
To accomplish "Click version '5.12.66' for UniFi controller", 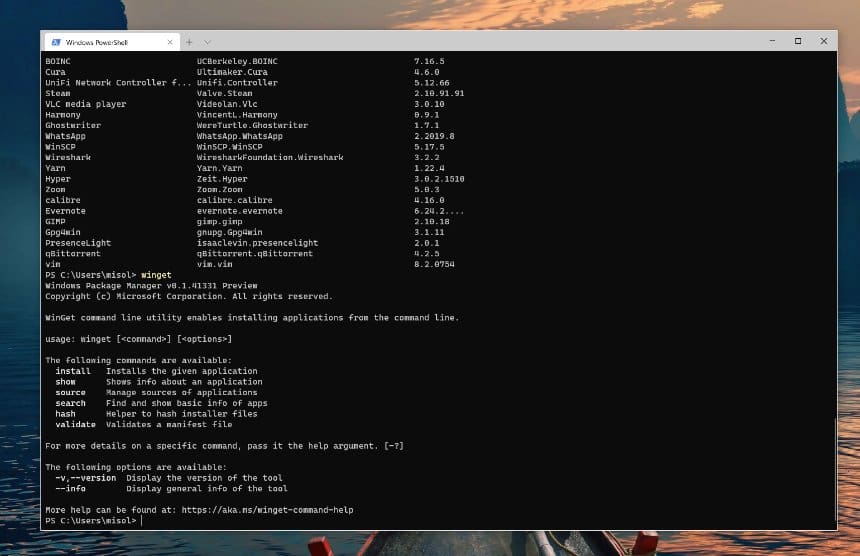I will tap(432, 83).
